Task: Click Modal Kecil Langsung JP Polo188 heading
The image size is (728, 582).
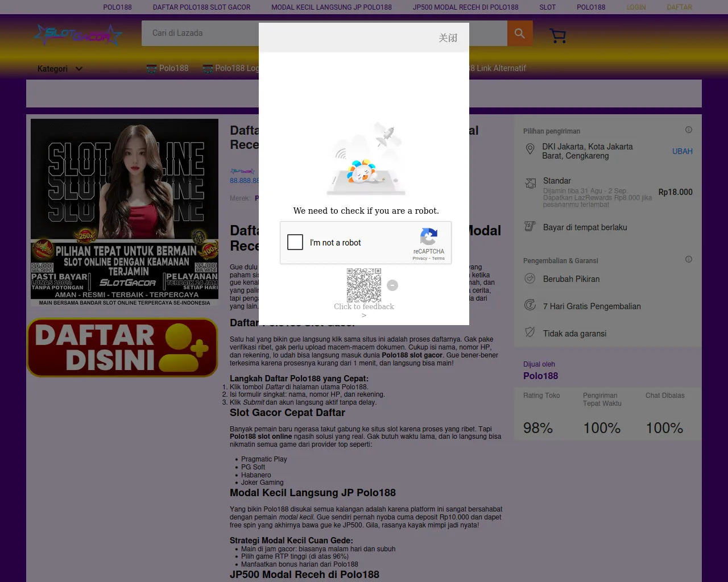Action: coord(313,493)
